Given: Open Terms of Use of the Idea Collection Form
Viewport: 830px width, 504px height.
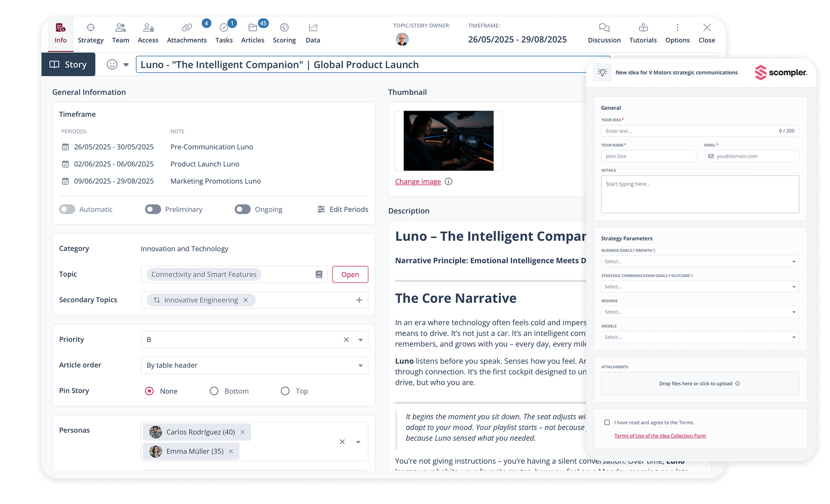Looking at the screenshot, I should point(660,436).
